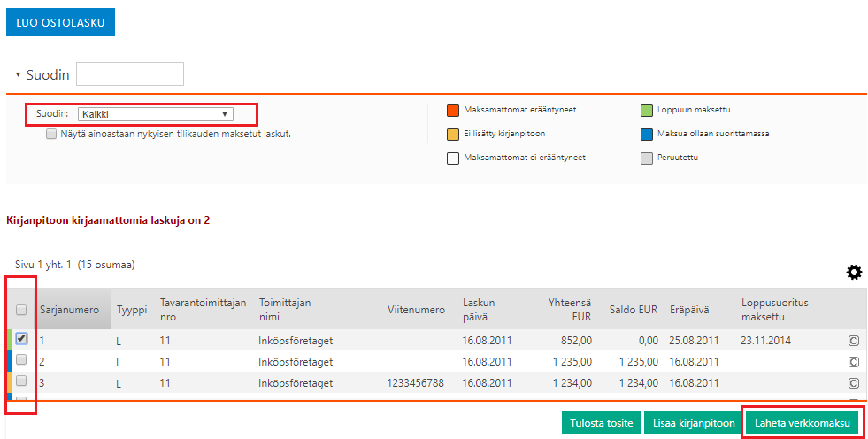Viewport: 868px width, 439px height.
Task: Collapse the Suodin section triangle
Action: click(x=18, y=74)
